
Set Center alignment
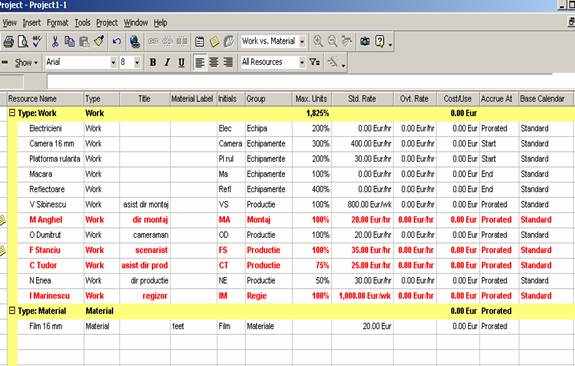214,62
